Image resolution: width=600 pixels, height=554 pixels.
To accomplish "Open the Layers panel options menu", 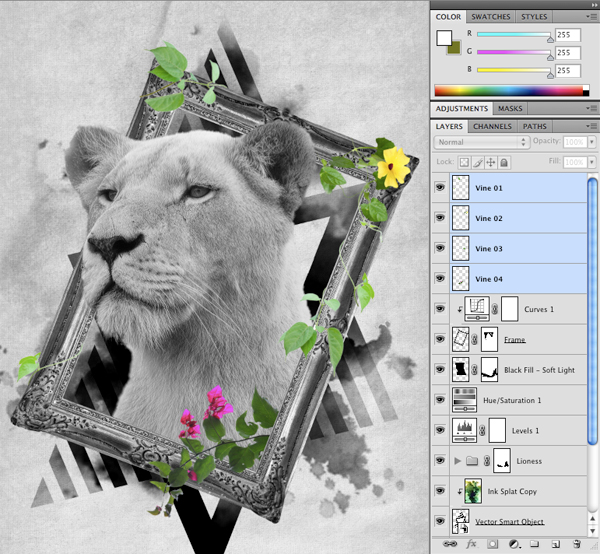I will (591, 126).
